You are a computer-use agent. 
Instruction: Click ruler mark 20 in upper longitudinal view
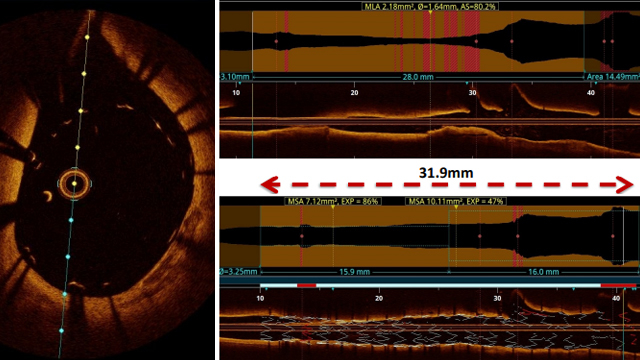click(354, 93)
